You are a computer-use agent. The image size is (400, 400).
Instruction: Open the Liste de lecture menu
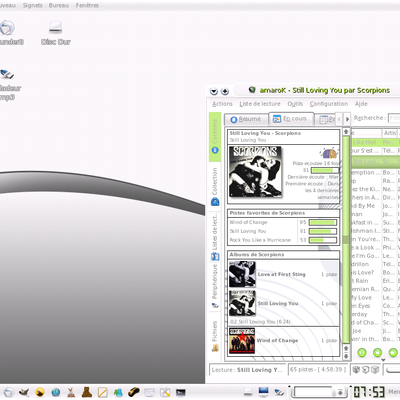click(x=260, y=104)
